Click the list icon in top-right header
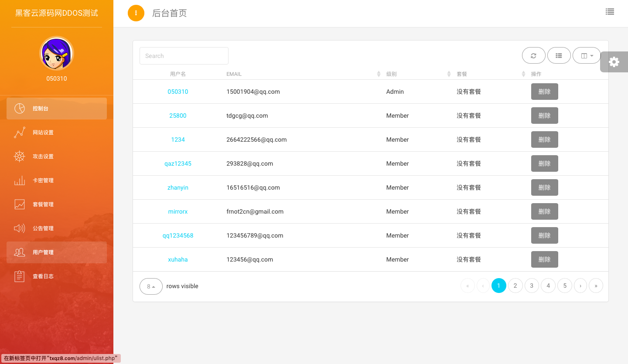The width and height of the screenshot is (628, 364). 610,12
